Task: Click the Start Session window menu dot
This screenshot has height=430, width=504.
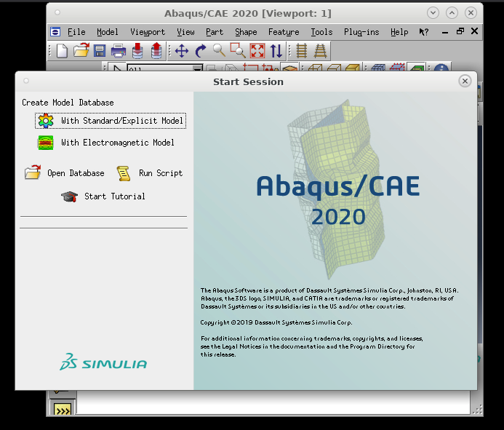Action: pyautogui.click(x=26, y=81)
